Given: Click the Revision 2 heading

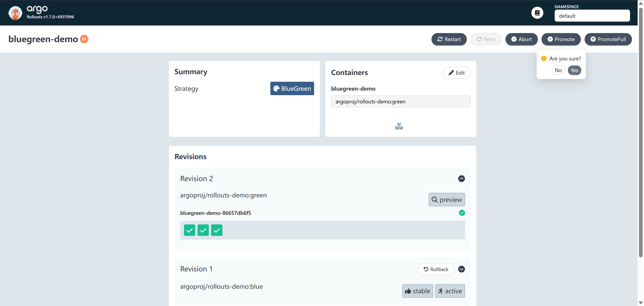Looking at the screenshot, I should (x=197, y=179).
